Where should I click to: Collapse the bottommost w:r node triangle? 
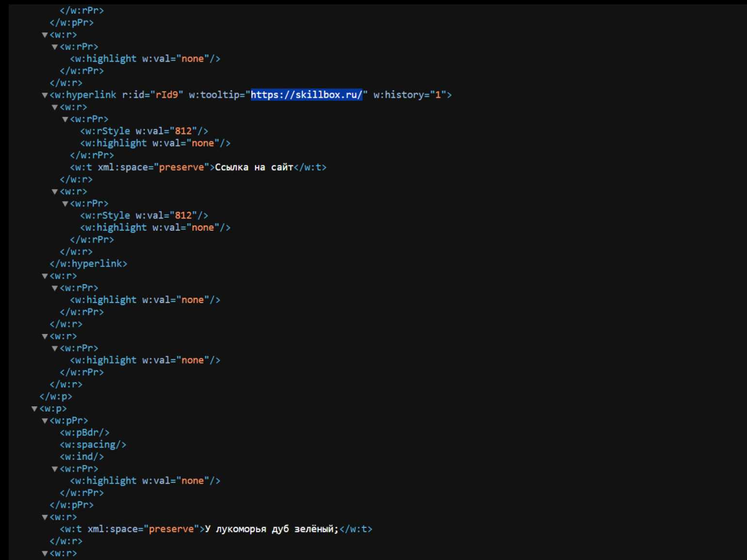pos(45,554)
